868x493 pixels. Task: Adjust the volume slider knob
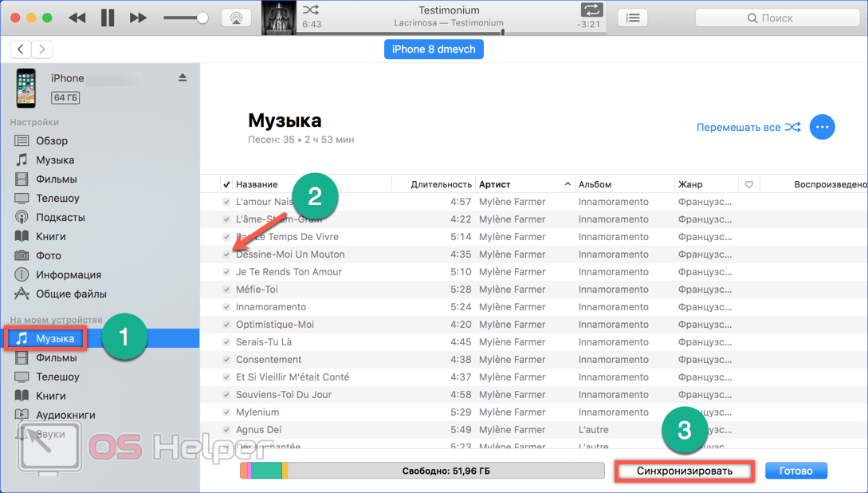[x=202, y=18]
